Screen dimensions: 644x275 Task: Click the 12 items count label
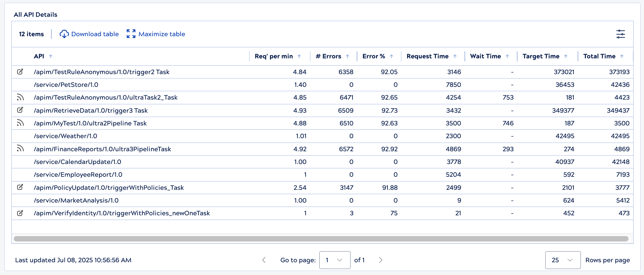pyautogui.click(x=31, y=34)
